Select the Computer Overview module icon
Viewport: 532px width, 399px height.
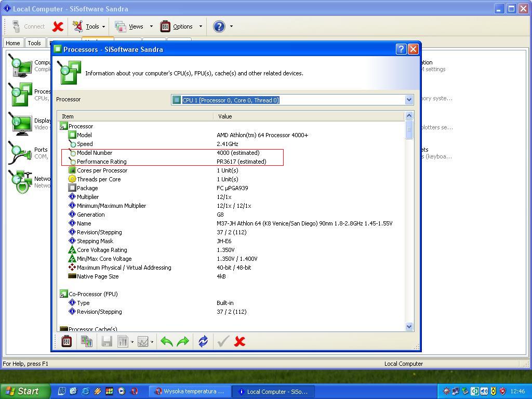pyautogui.click(x=20, y=65)
